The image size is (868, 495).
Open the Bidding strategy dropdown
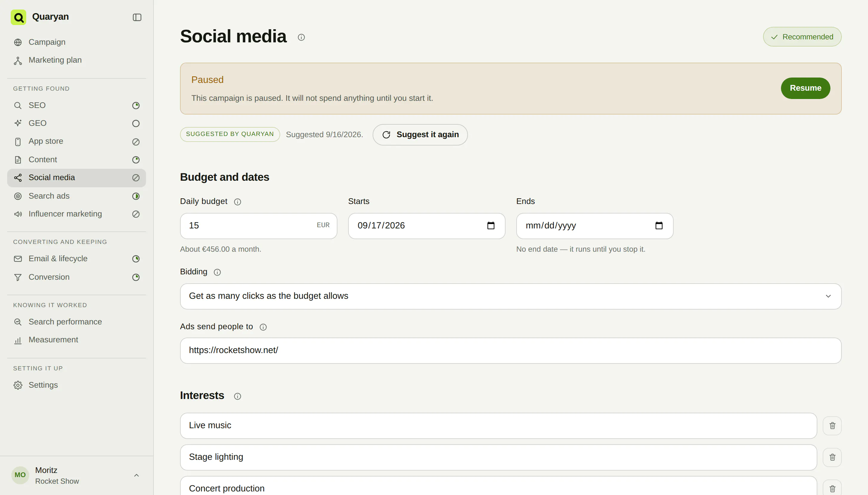click(511, 296)
